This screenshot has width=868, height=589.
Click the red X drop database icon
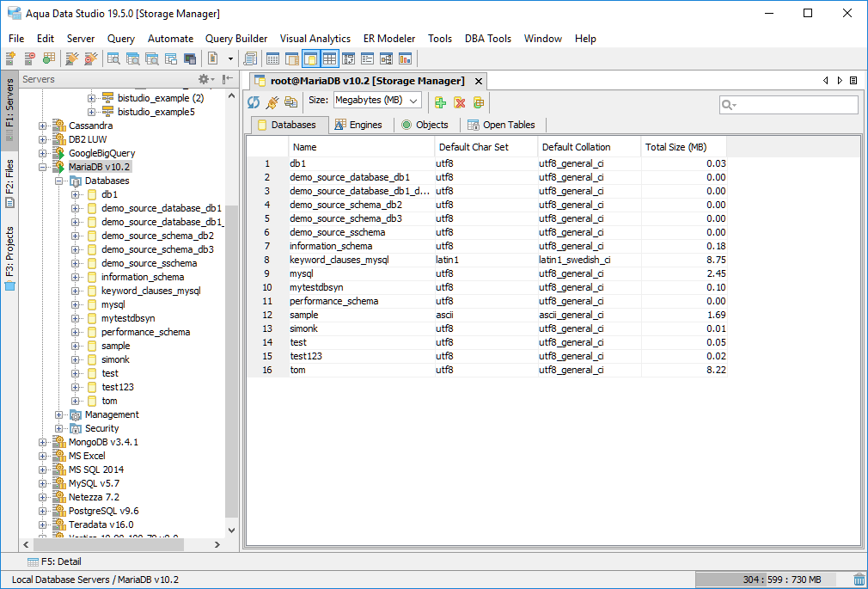(x=459, y=102)
